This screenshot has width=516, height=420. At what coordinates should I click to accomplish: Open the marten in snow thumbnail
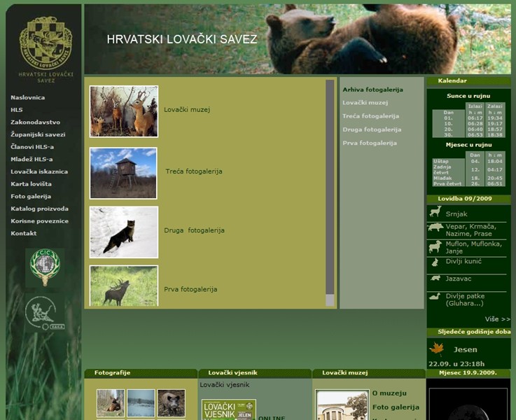click(124, 232)
